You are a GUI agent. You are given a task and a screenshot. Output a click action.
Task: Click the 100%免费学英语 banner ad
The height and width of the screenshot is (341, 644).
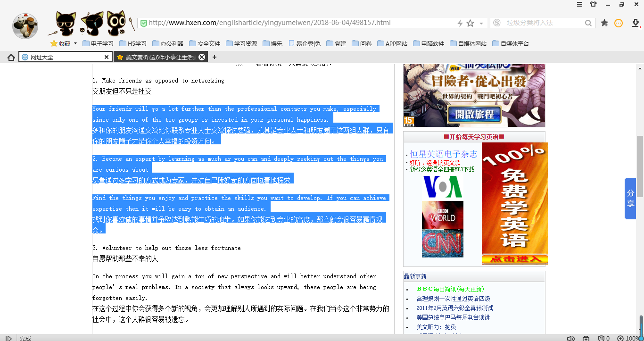click(515, 203)
